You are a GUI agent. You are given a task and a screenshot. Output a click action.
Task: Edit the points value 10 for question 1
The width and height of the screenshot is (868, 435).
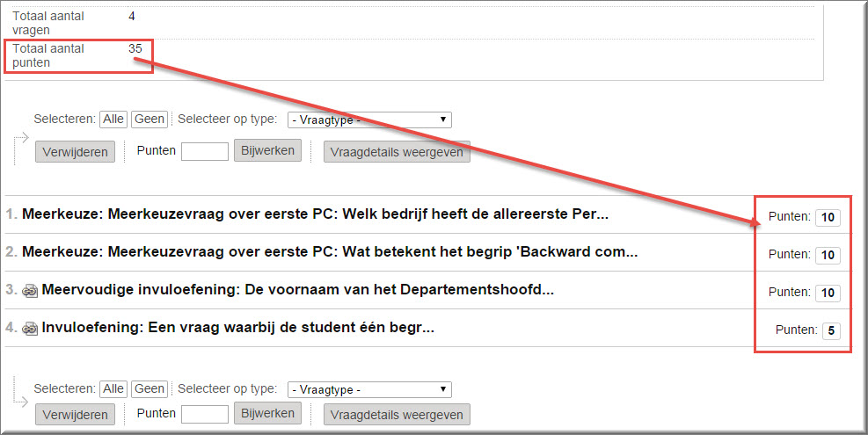[828, 218]
